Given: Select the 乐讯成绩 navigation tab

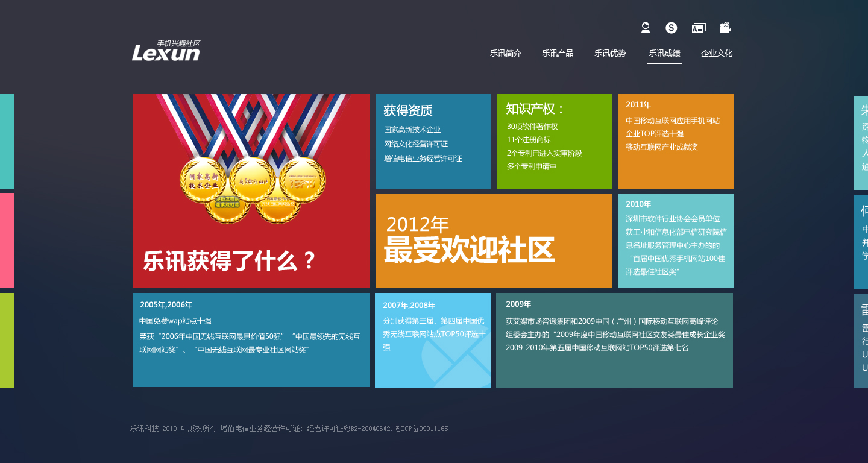Looking at the screenshot, I should click(664, 53).
